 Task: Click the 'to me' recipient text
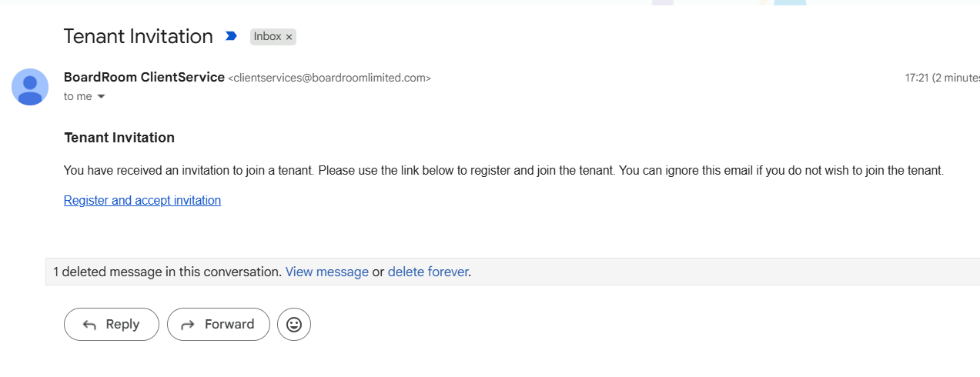coord(78,96)
